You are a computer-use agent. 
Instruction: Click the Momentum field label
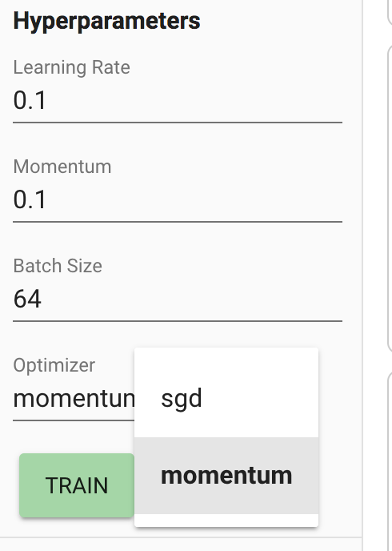(62, 167)
